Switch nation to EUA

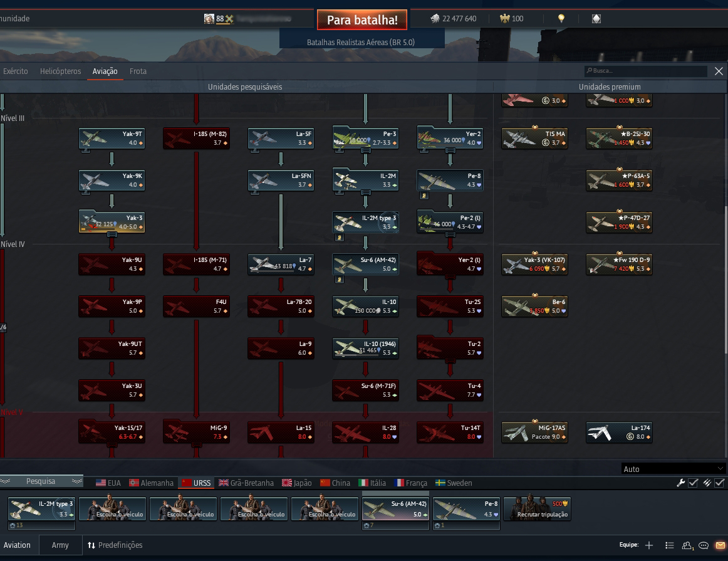click(108, 483)
